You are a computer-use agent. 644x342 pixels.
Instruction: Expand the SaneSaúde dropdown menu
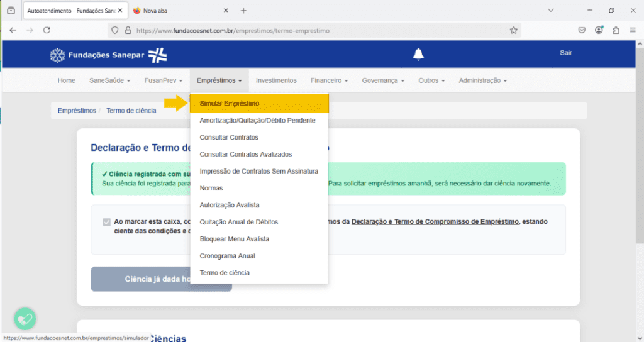click(x=109, y=80)
